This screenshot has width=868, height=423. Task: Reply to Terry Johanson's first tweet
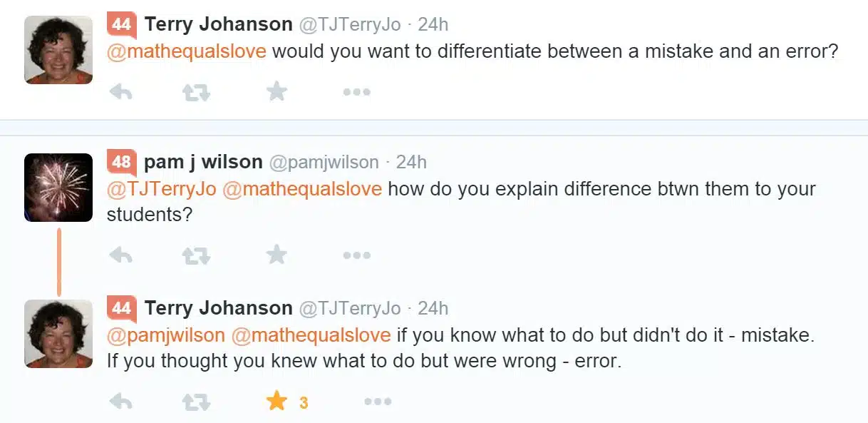point(120,91)
